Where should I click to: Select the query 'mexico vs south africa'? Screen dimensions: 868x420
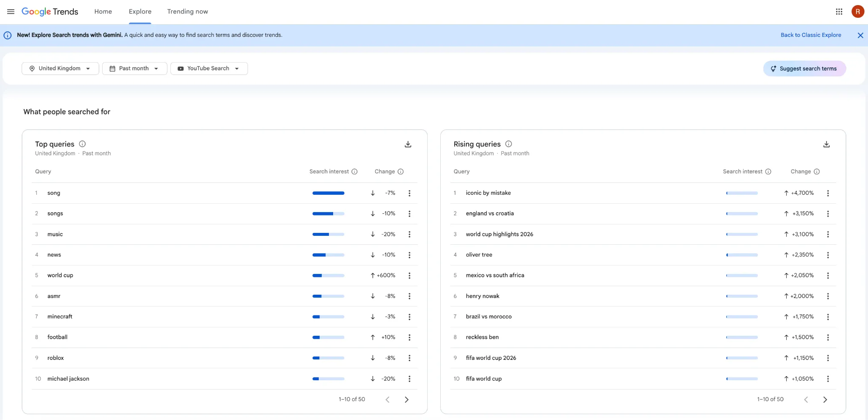495,275
